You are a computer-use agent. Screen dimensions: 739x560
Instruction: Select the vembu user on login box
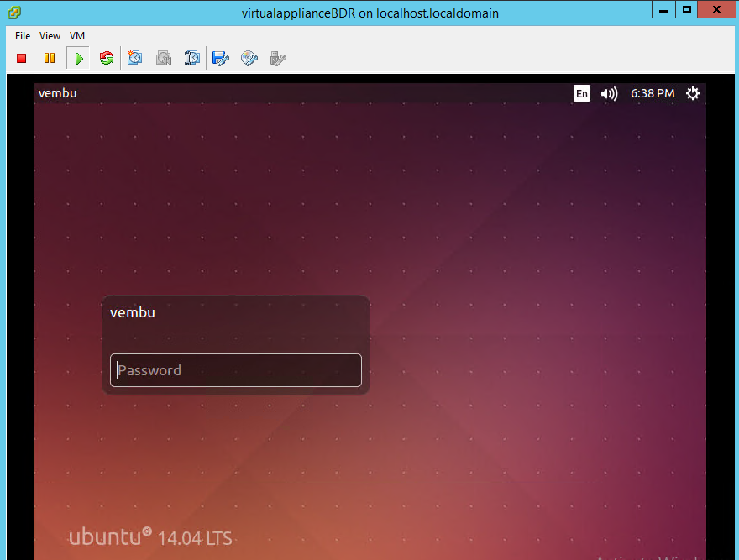[133, 312]
